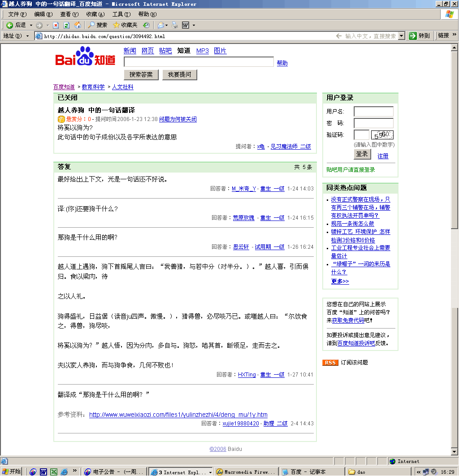Click the Print toolbar icon
The height and width of the screenshot is (476, 459).
point(175,25)
